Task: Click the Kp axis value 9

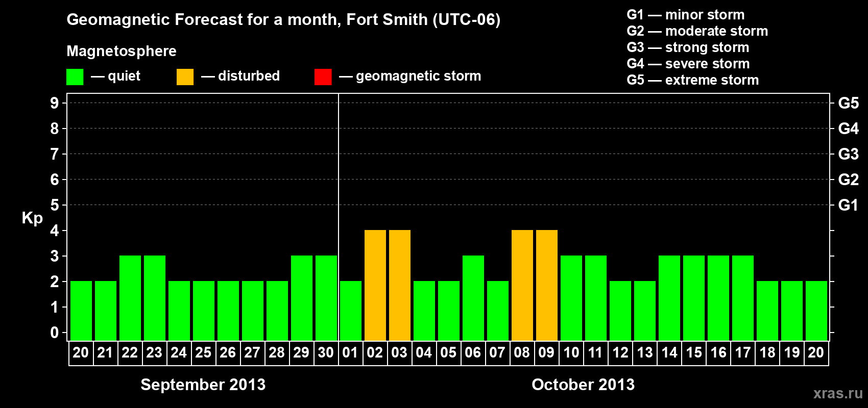Action: point(55,103)
